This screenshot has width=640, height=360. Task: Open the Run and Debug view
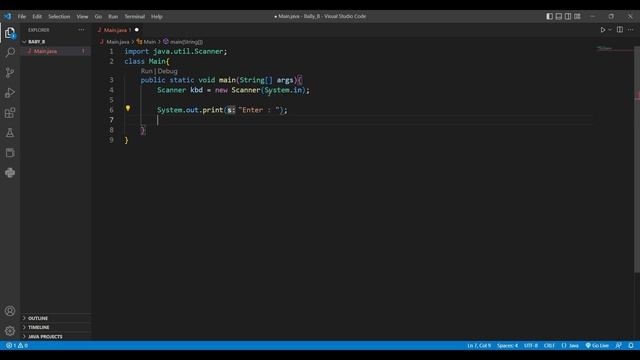pyautogui.click(x=10, y=93)
